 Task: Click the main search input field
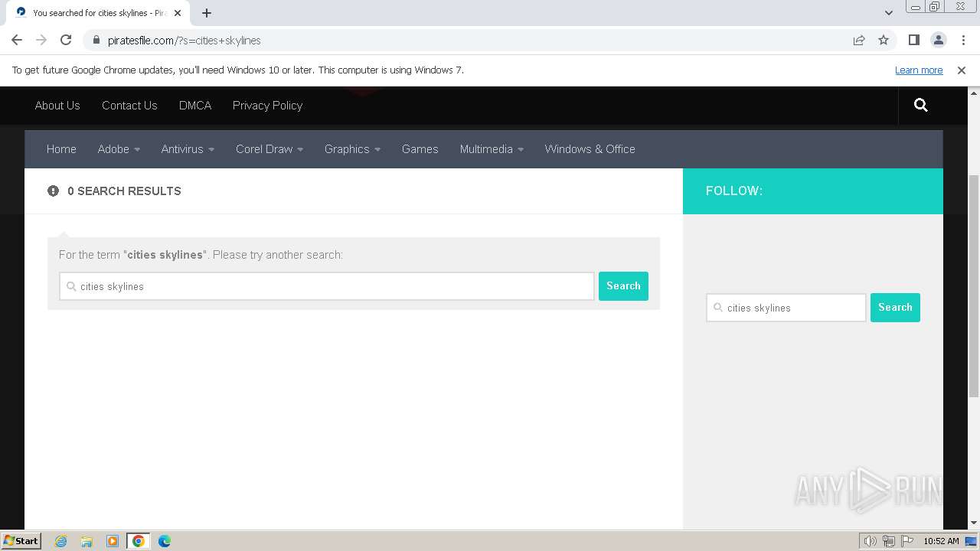click(x=327, y=286)
